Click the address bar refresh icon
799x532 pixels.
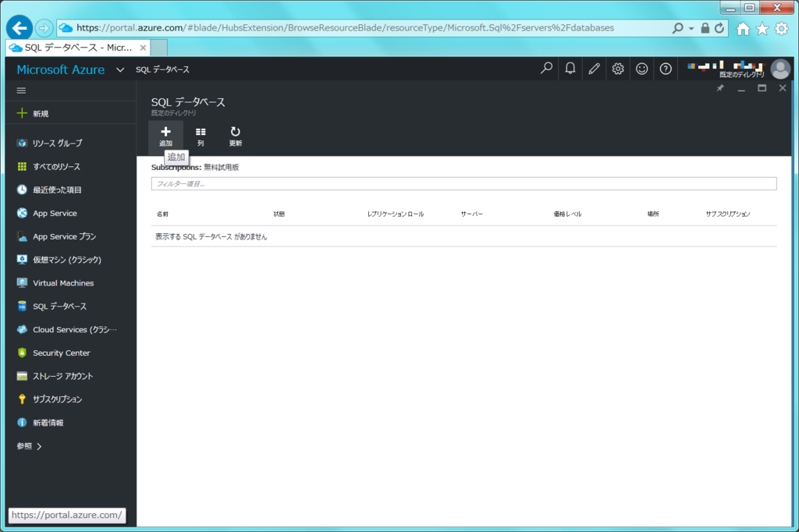pyautogui.click(x=719, y=28)
